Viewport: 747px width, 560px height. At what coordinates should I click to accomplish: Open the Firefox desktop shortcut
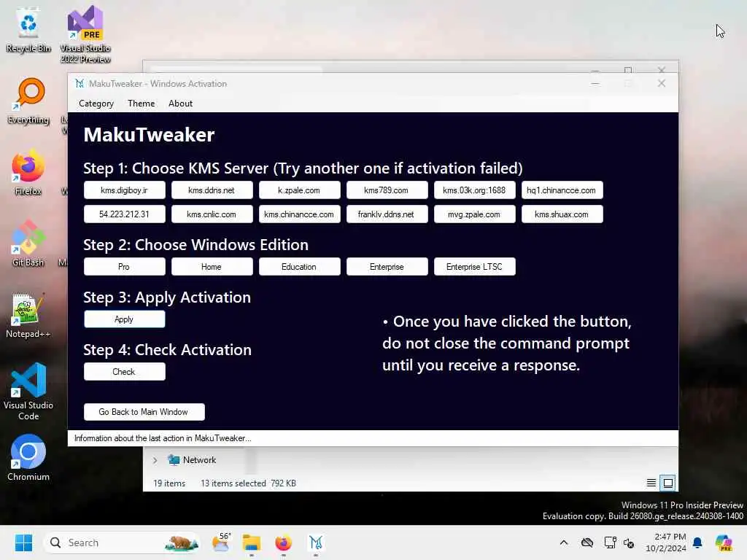28,172
